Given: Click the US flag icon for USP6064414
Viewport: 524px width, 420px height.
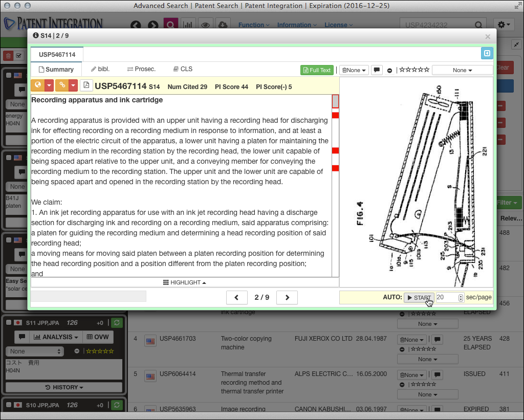Looking at the screenshot, I should point(150,377).
